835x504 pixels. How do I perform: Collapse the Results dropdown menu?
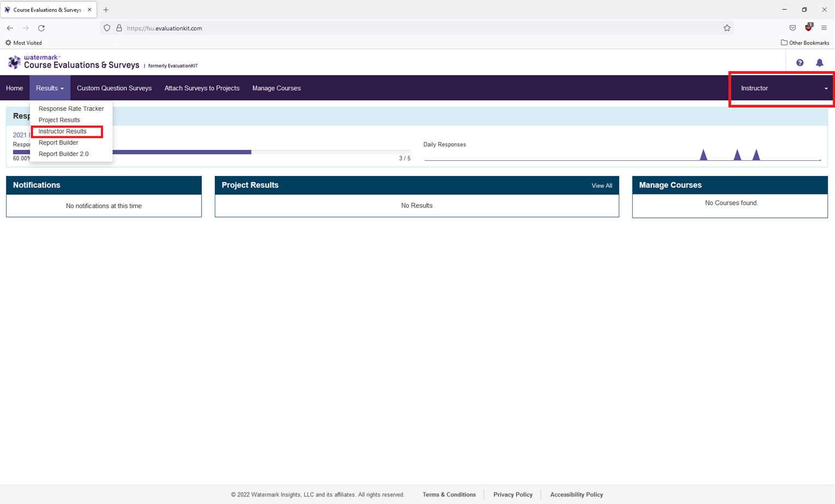(x=50, y=88)
